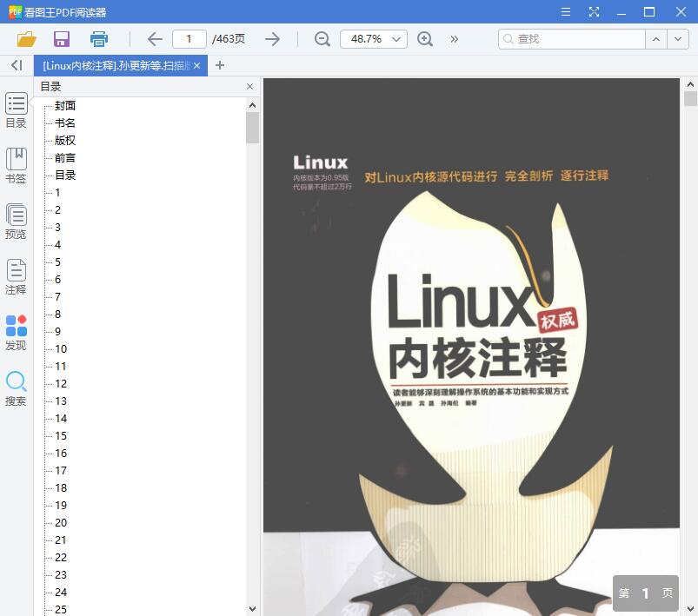The width and height of the screenshot is (698, 616).
Task: Zoom in with the plus magnifier
Action: (x=425, y=39)
